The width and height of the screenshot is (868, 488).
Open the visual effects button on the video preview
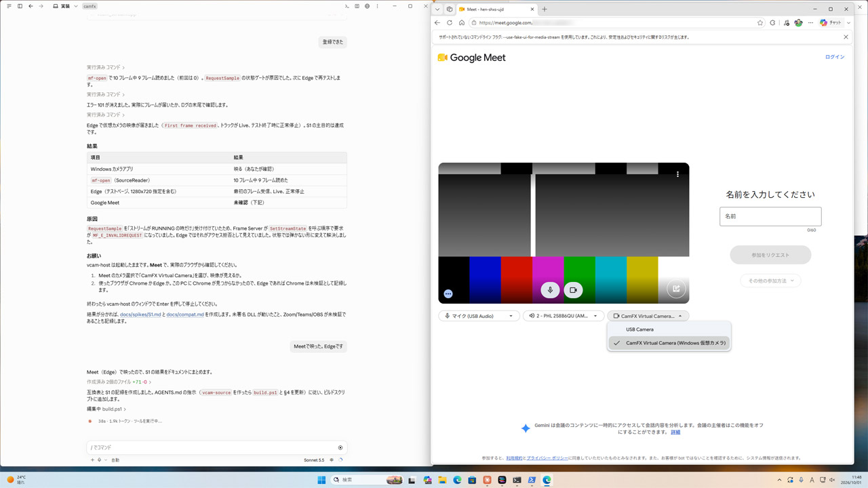pyautogui.click(x=676, y=289)
